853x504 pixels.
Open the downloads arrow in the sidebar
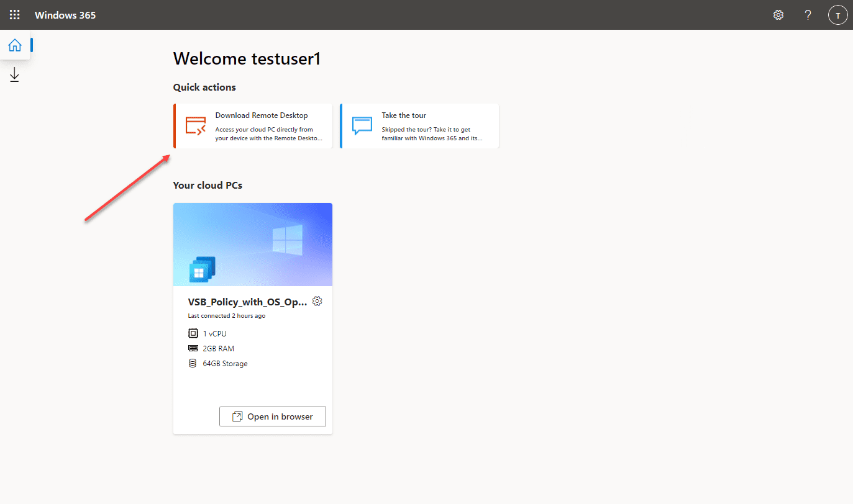15,76
